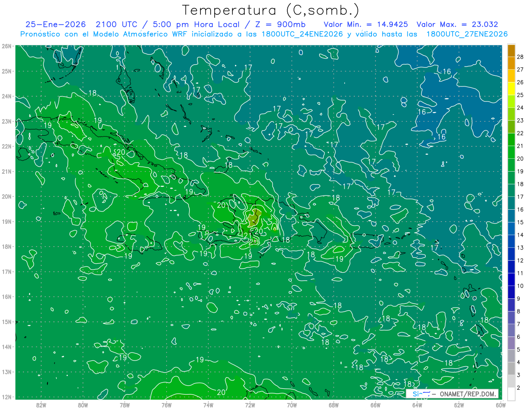Click the yellow color bar segment between 25 and 26
532x411 pixels.
[x=511, y=89]
